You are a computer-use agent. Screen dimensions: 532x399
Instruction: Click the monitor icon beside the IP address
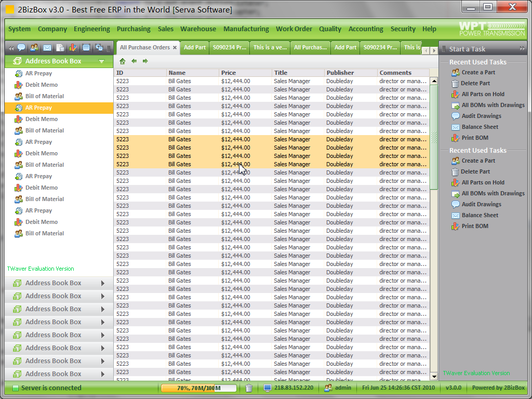(268, 388)
